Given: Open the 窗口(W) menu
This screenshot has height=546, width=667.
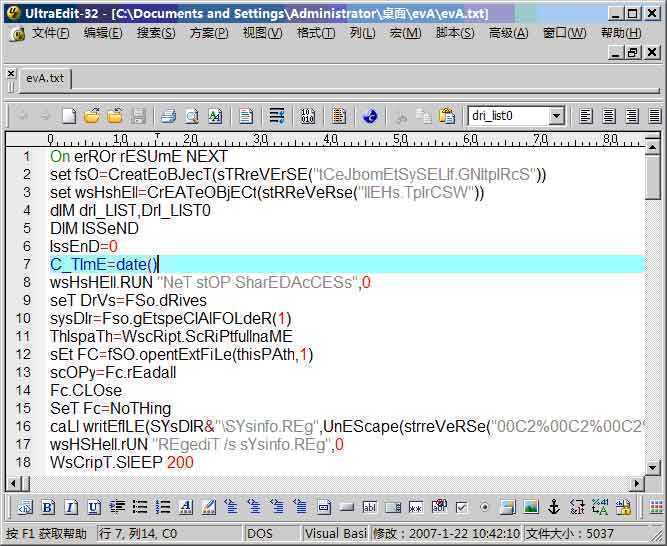Looking at the screenshot, I should [564, 33].
